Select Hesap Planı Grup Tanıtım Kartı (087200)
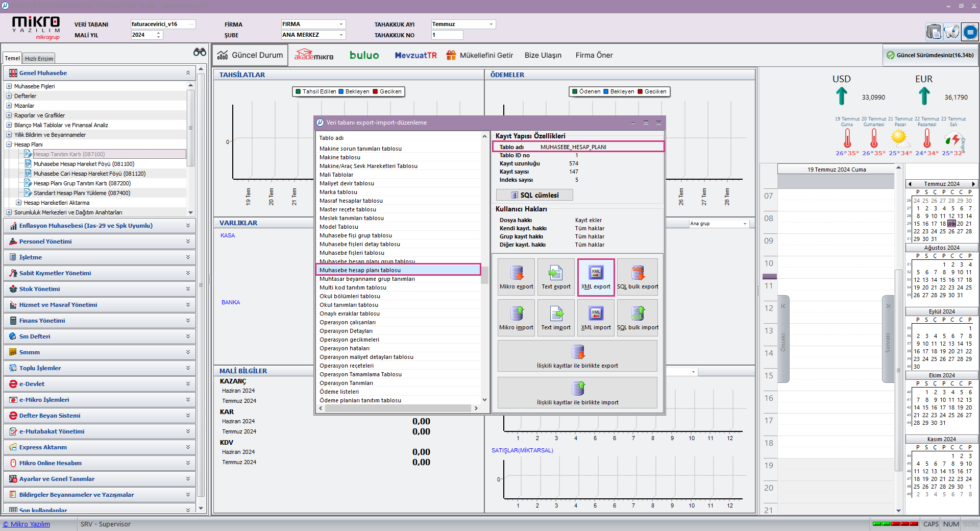 (82, 183)
